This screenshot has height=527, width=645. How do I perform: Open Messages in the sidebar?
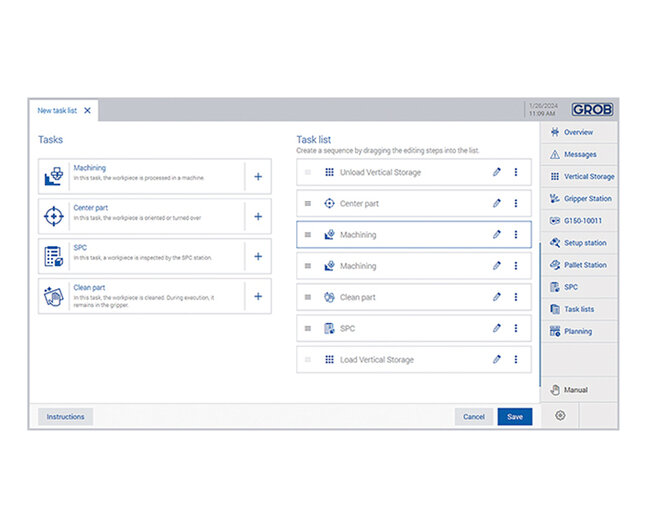point(579,155)
